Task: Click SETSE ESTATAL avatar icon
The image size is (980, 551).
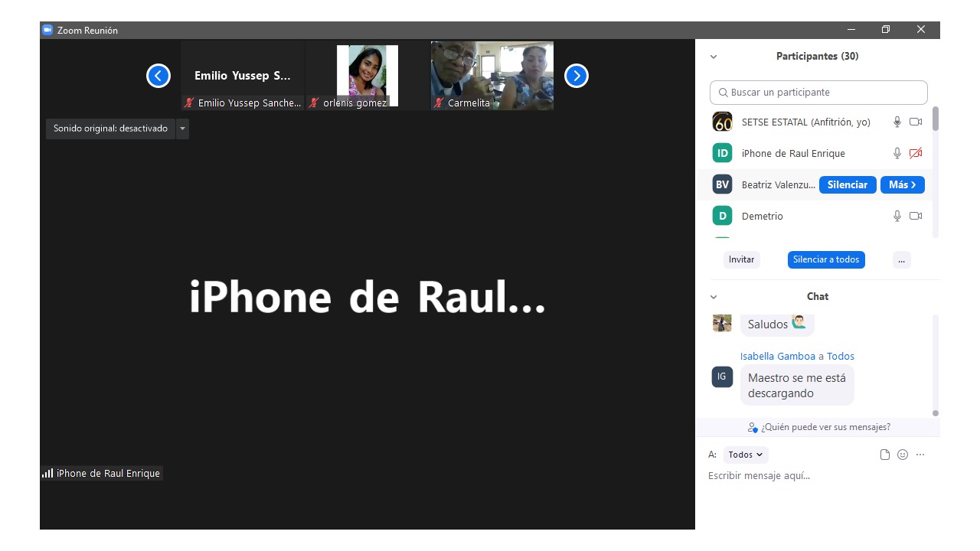Action: pyautogui.click(x=722, y=122)
